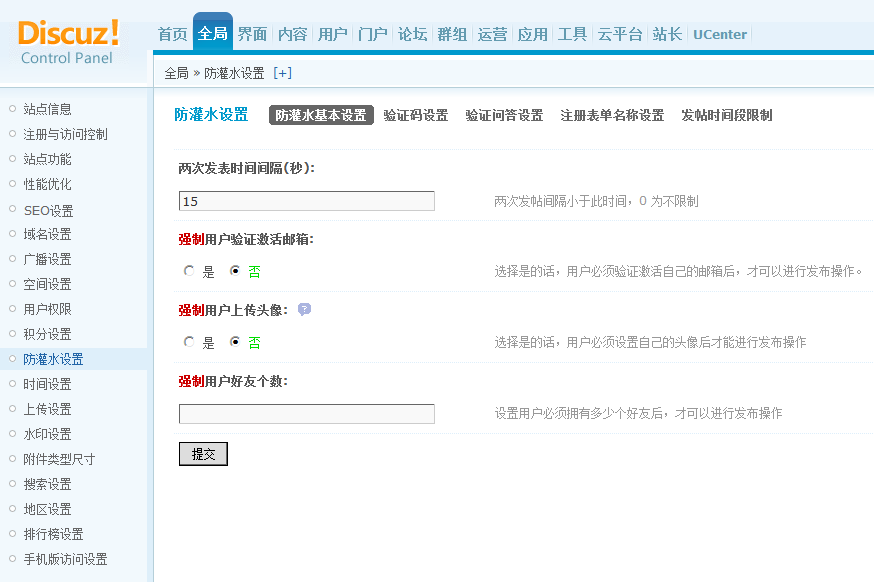Select 站点信息 in the sidebar
Viewport: 874px width, 582px height.
(48, 109)
